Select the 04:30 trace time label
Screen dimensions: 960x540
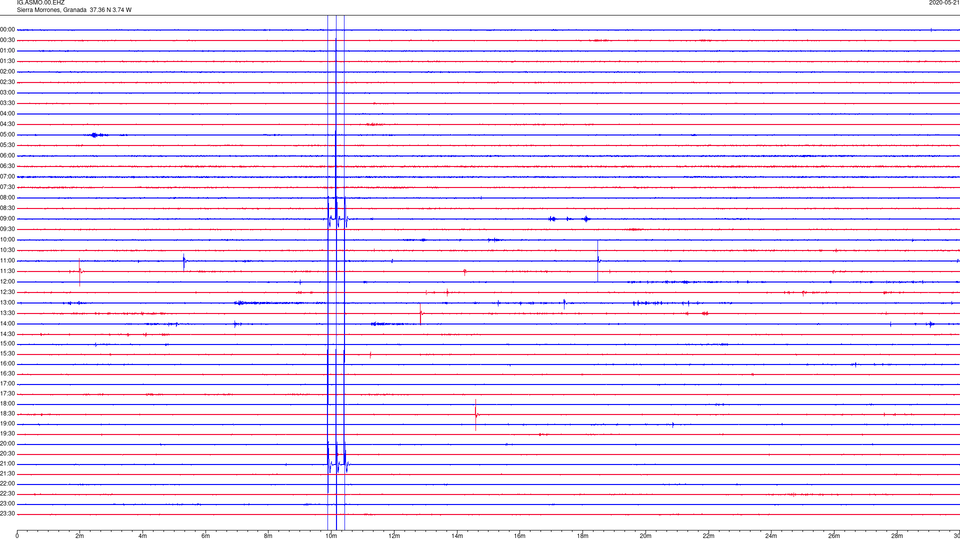7,124
